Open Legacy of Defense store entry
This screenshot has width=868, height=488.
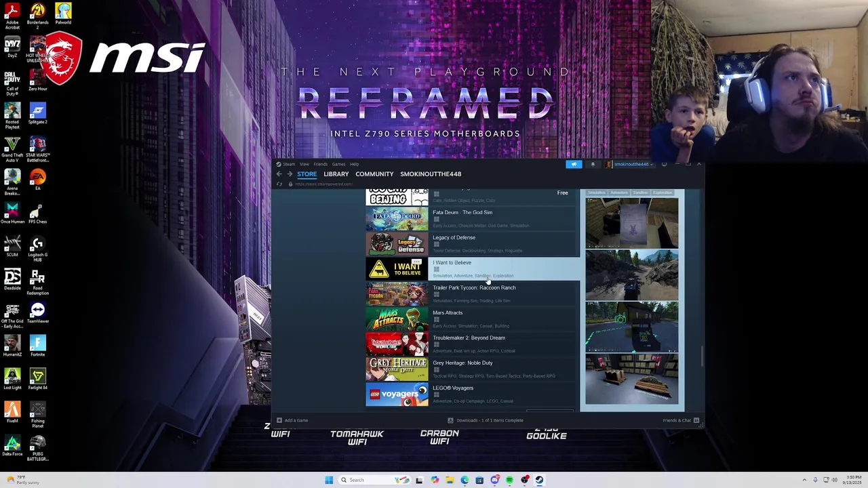coord(473,244)
